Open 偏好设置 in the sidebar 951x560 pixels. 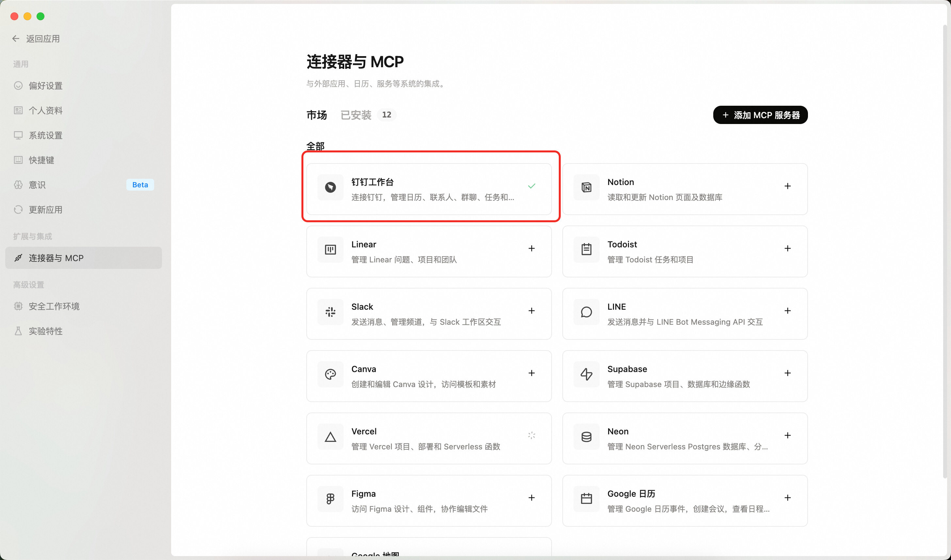[83, 86]
